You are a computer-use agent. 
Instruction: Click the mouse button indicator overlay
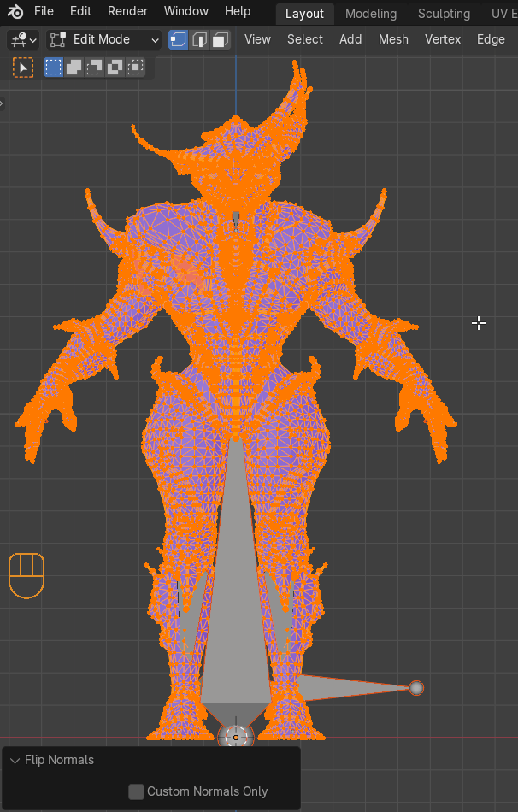26,575
